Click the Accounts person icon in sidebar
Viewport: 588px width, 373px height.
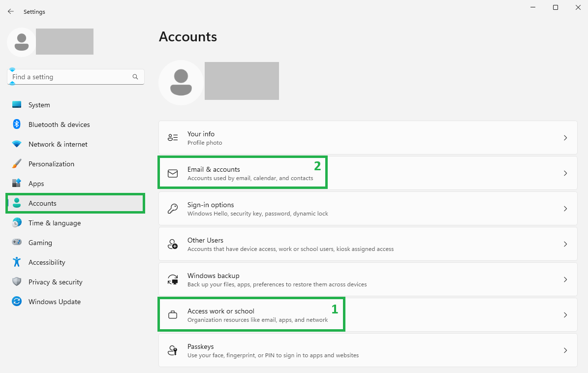click(x=17, y=203)
